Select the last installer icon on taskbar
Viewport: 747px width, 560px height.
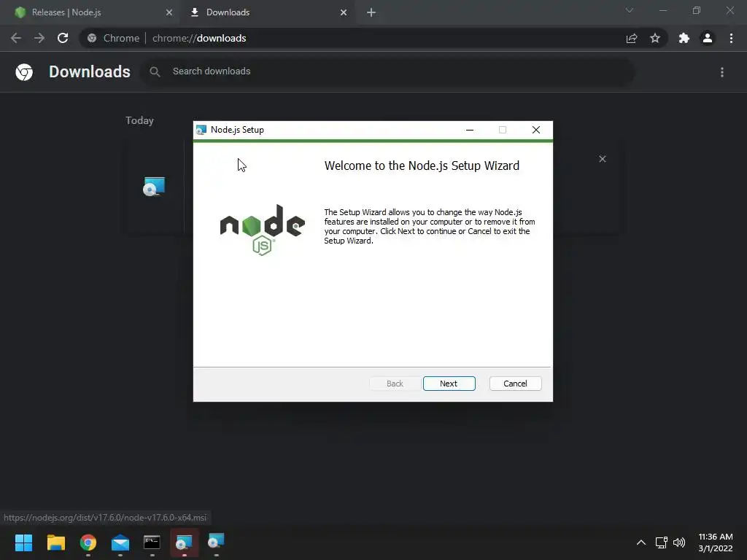tap(216, 542)
